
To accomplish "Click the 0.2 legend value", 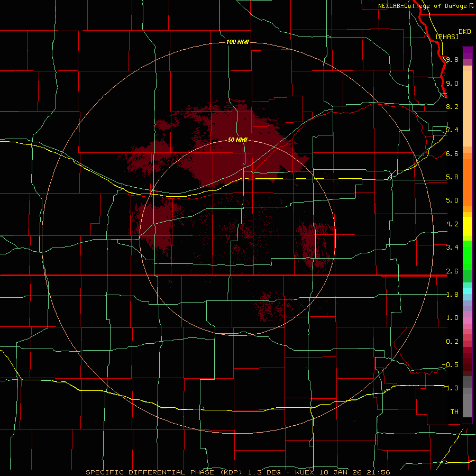I will (452, 342).
